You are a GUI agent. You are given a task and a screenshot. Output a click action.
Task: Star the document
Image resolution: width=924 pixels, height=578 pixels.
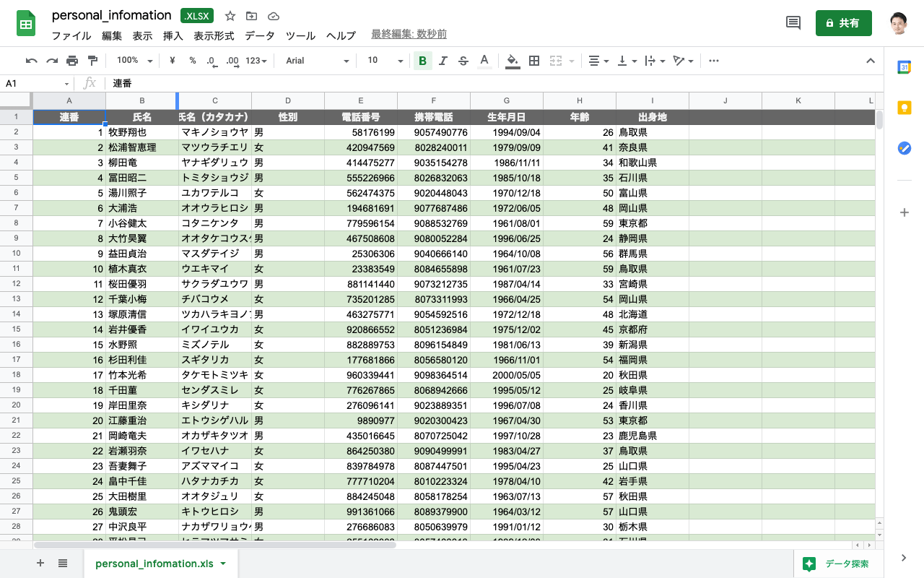point(230,16)
